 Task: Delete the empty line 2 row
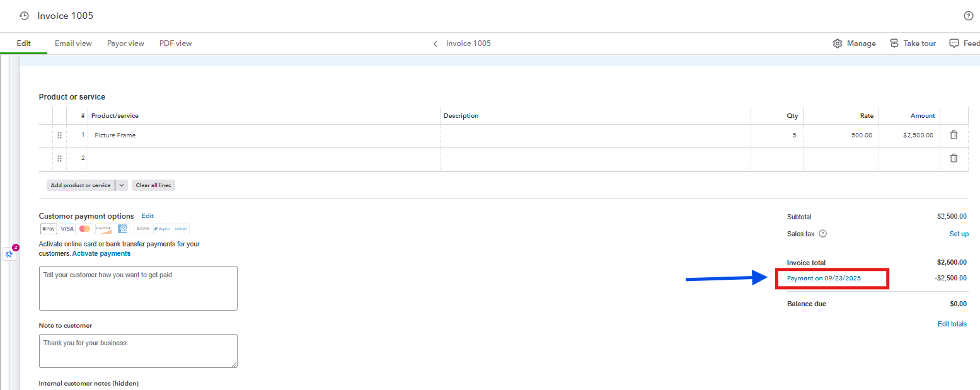coord(954,158)
